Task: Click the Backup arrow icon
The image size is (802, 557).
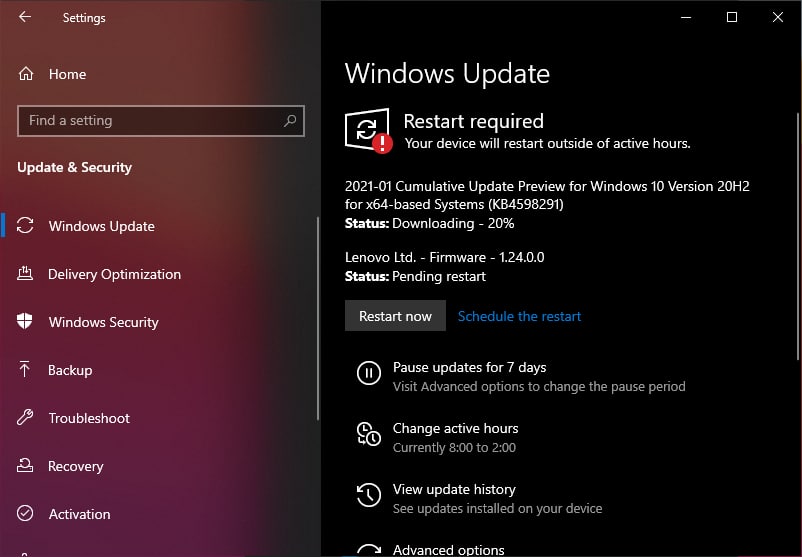Action: pyautogui.click(x=25, y=369)
